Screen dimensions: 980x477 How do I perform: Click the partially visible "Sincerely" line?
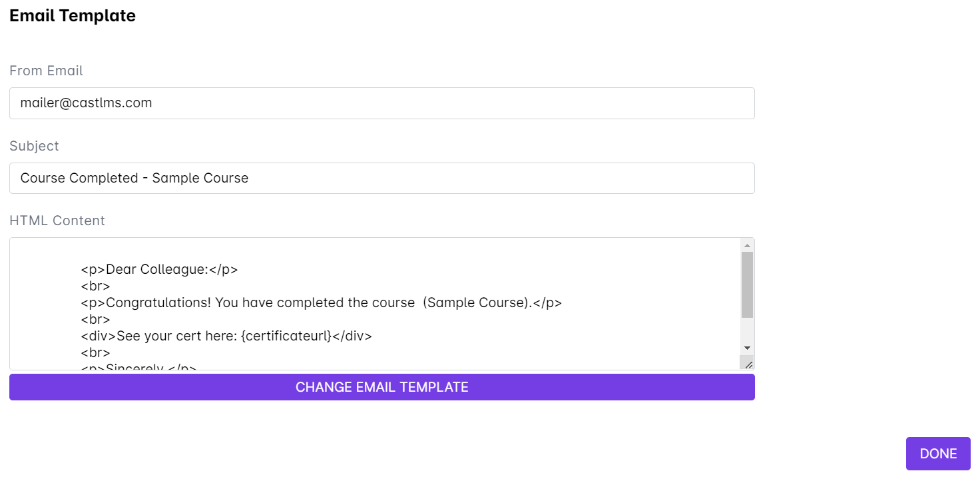(140, 366)
